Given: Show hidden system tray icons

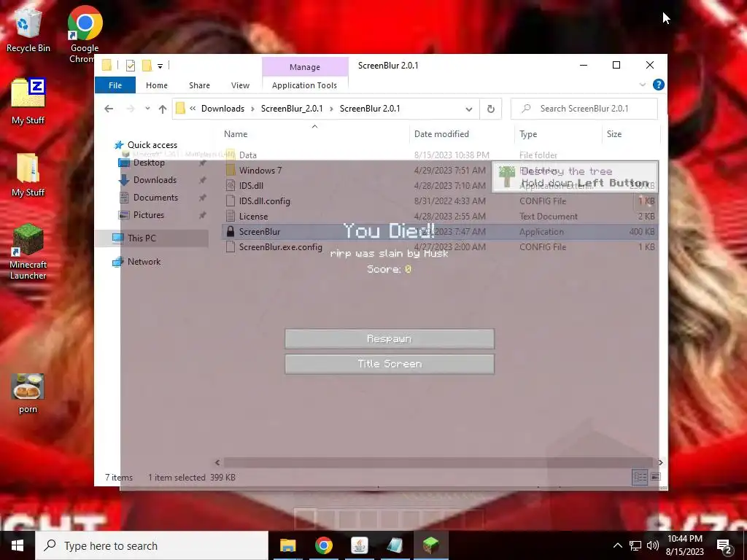Looking at the screenshot, I should click(x=617, y=545).
